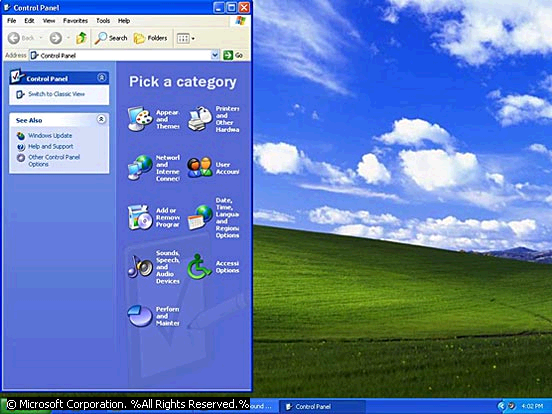Open the Appearance and Themes category icon
552x414 pixels.
(x=140, y=119)
